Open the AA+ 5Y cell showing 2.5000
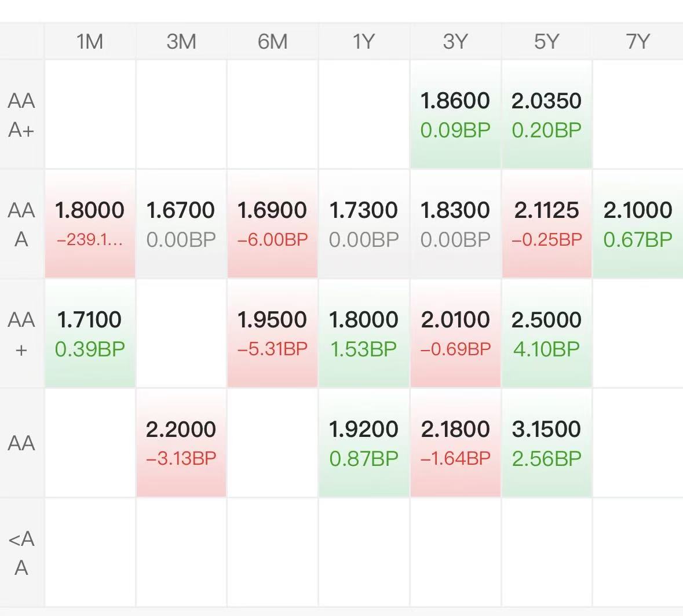Viewport: 683px width, 616px height. 546,334
